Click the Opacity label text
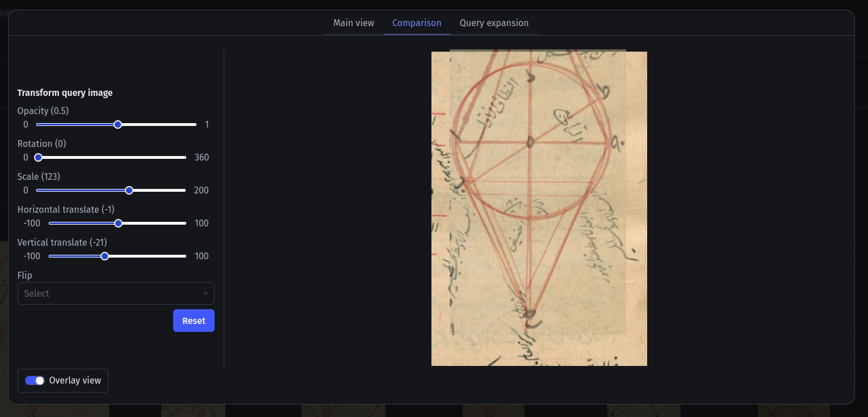This screenshot has width=868, height=417. 43,111
